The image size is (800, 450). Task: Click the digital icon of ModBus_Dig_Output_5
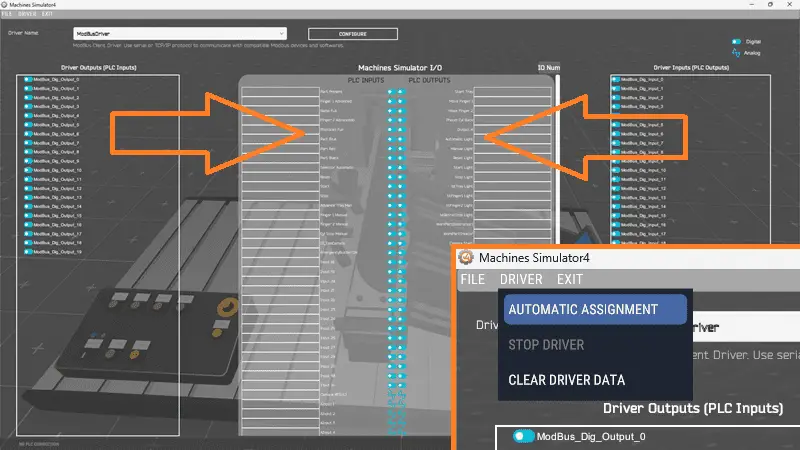28,124
